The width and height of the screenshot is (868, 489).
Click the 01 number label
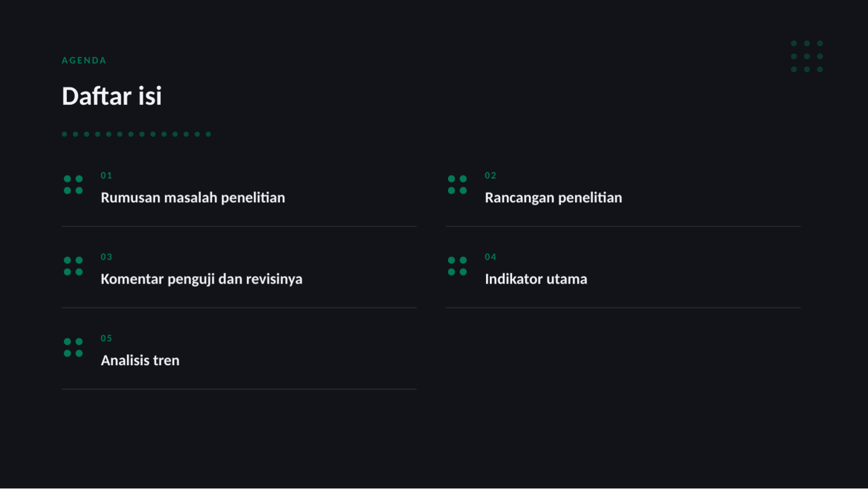point(106,175)
